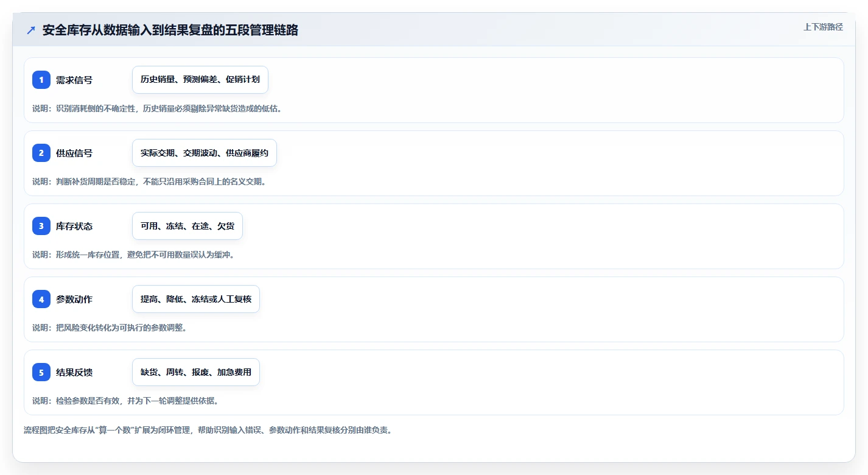
Task: Click the title 安全库存从数据输入到结果复盘的五段管理链路
Action: pyautogui.click(x=170, y=30)
